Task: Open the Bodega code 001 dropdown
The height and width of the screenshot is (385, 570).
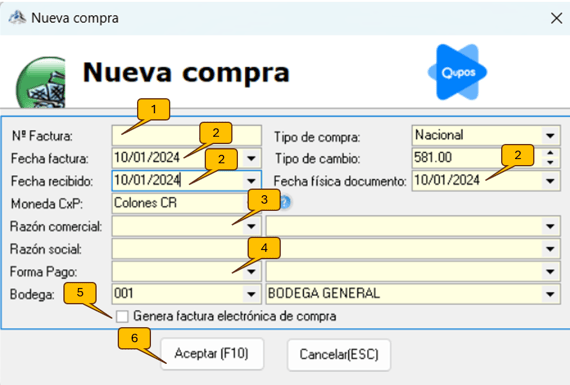Action: [251, 294]
